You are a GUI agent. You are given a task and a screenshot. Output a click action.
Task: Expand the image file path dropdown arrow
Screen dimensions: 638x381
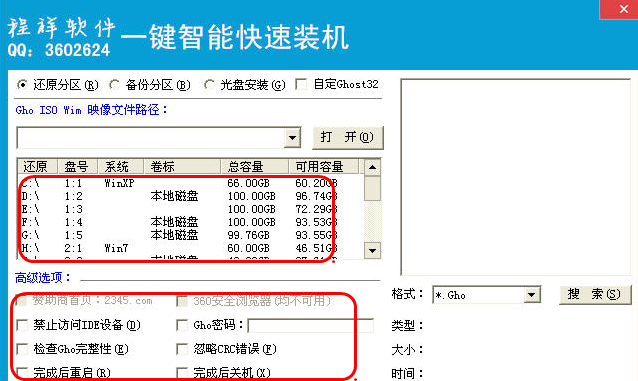[x=292, y=138]
